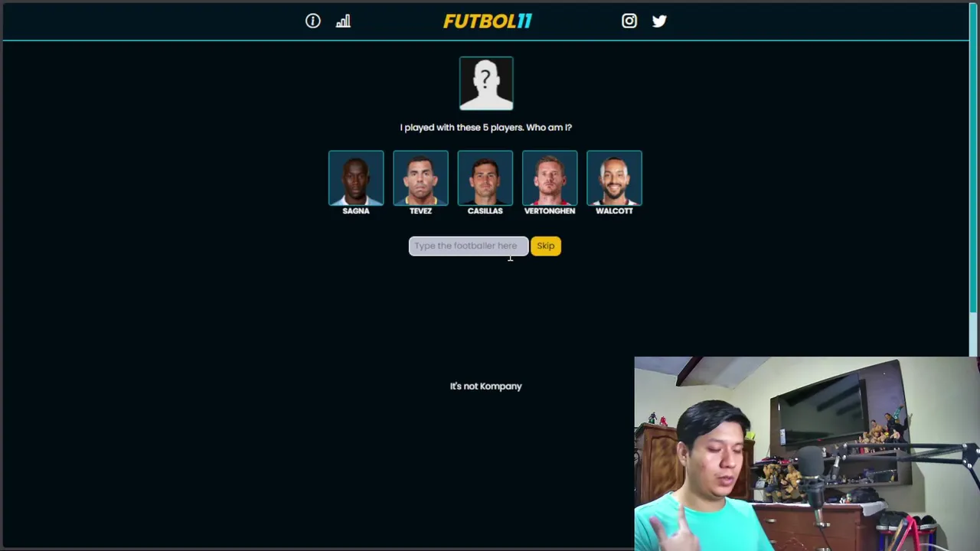Viewport: 980px width, 551px height.
Task: Click the Sagna player card
Action: pos(356,178)
